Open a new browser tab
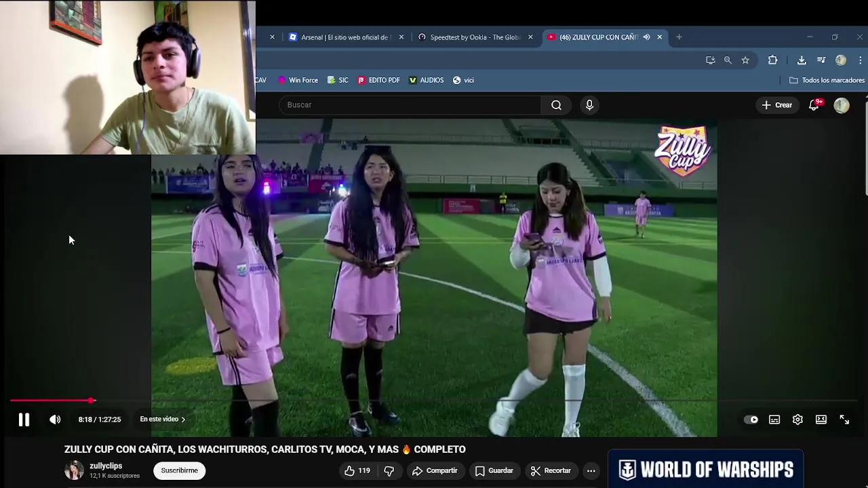Screen dimensions: 868x488 pyautogui.click(x=679, y=37)
